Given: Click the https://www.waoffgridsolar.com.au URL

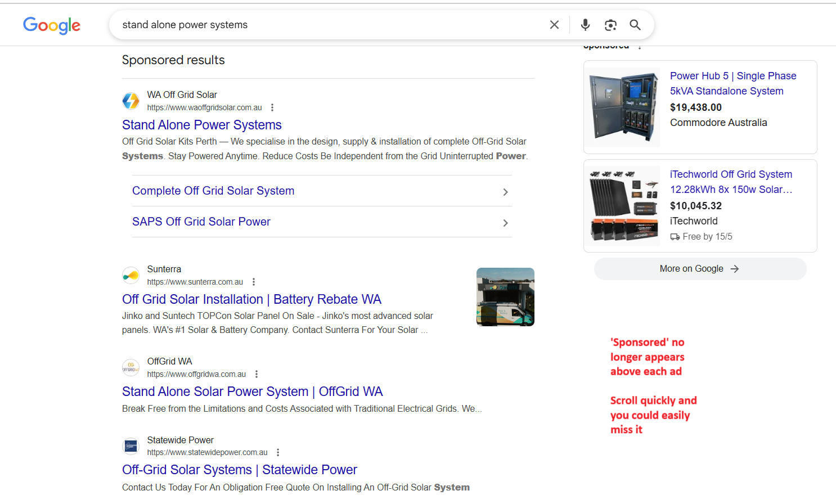Looking at the screenshot, I should coord(204,107).
